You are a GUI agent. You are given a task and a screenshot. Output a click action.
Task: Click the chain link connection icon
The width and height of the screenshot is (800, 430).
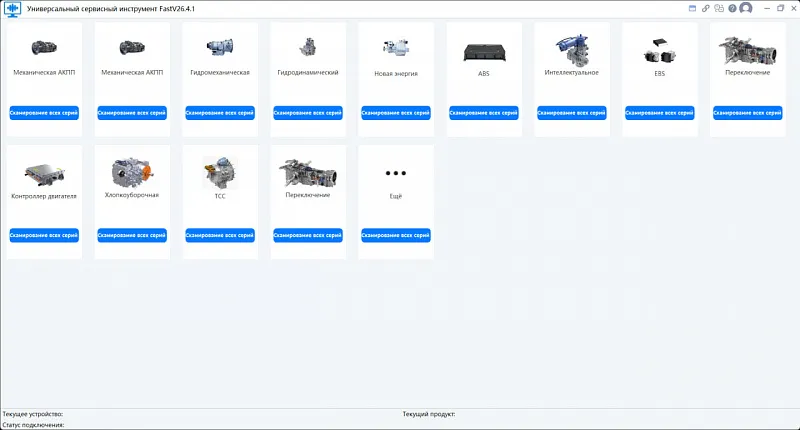[706, 8]
